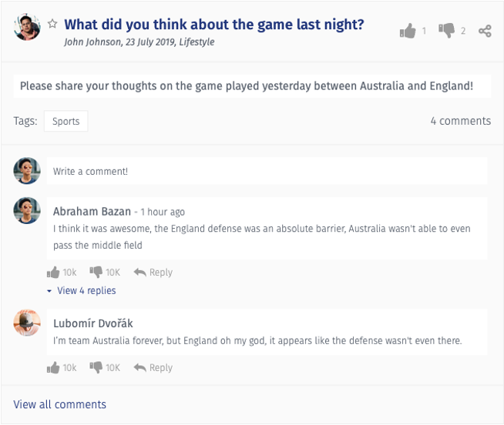Focus the Write a comment field

pyautogui.click(x=267, y=171)
